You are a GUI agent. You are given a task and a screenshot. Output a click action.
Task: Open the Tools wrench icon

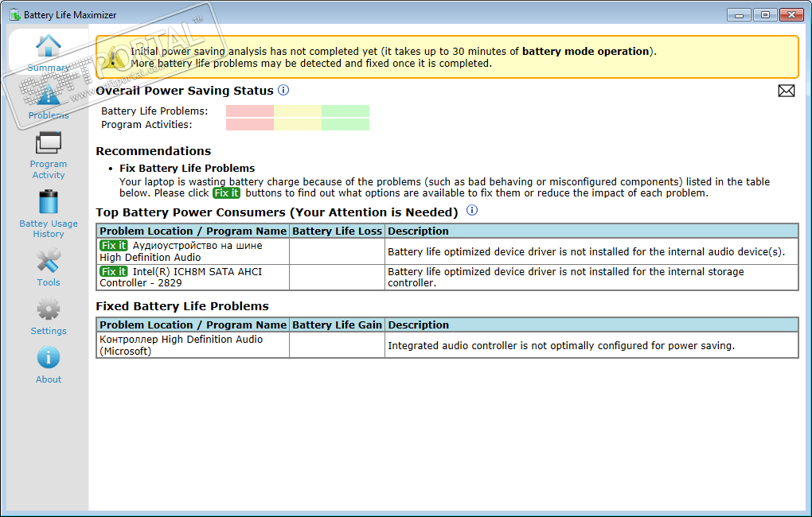(x=48, y=261)
